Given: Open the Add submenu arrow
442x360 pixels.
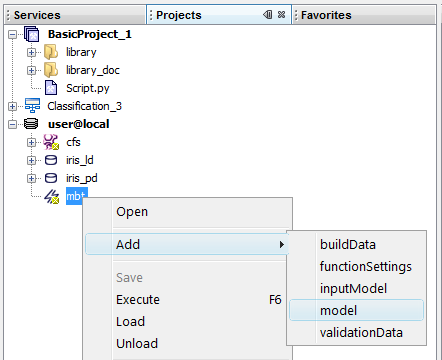Looking at the screenshot, I should [x=282, y=244].
